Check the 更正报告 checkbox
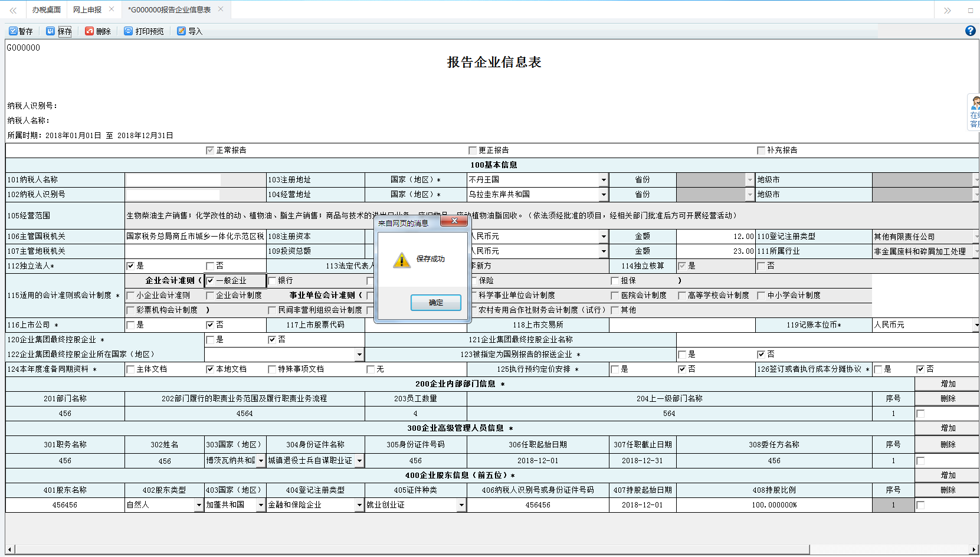 [472, 150]
